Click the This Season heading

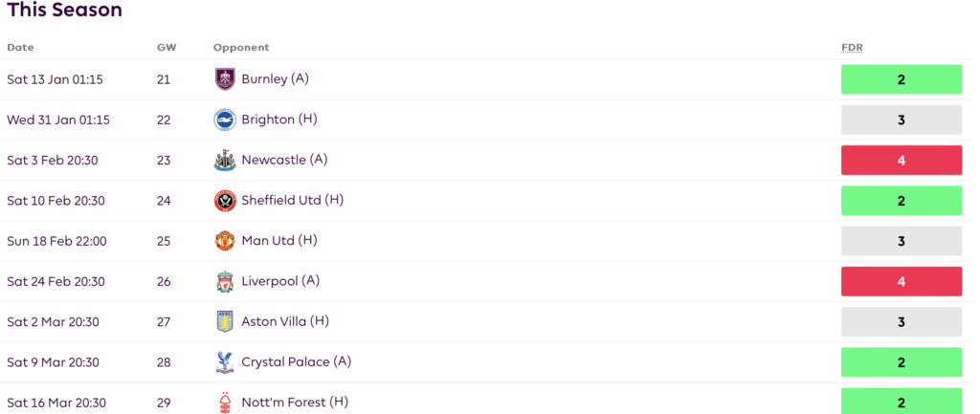click(x=64, y=11)
